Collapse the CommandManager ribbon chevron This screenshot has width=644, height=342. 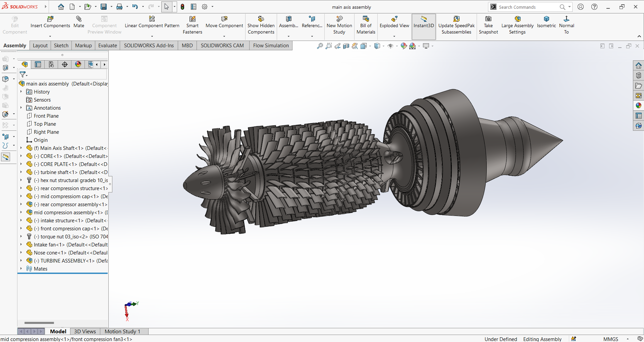[x=639, y=36]
